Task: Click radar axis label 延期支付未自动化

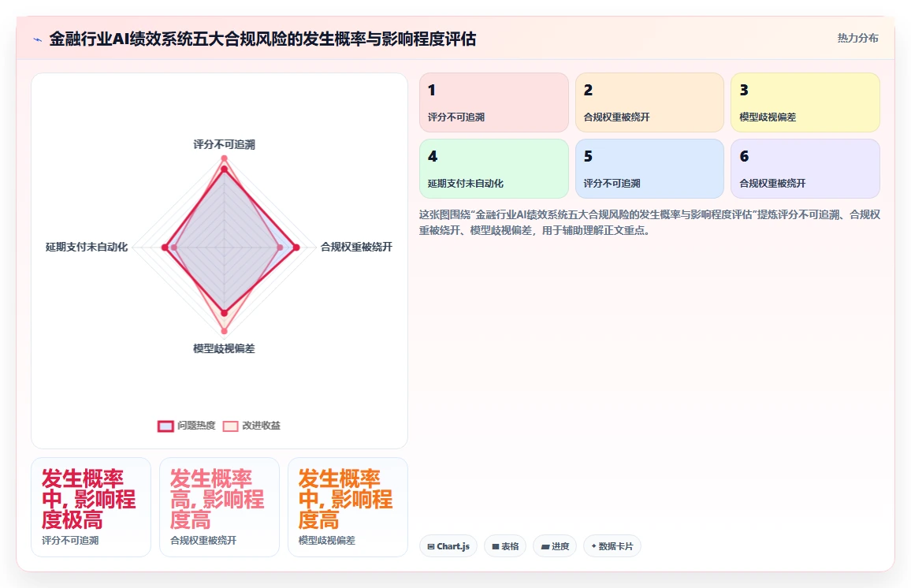Action: (x=87, y=247)
